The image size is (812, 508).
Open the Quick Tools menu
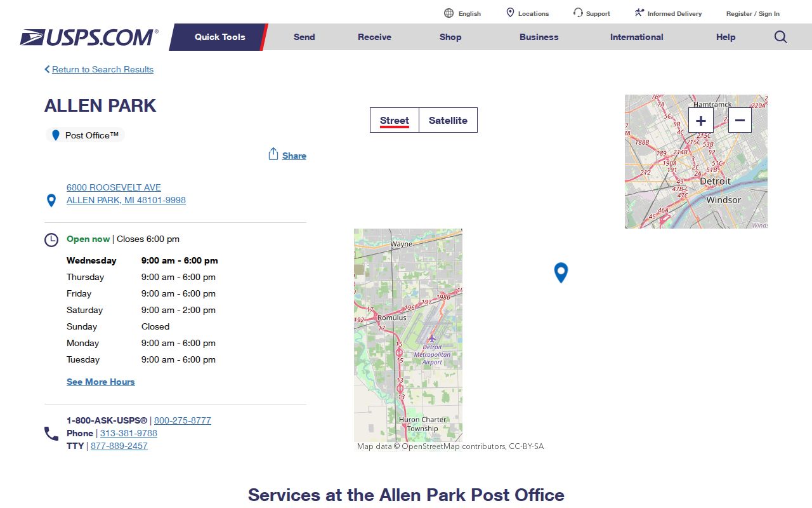pos(219,37)
